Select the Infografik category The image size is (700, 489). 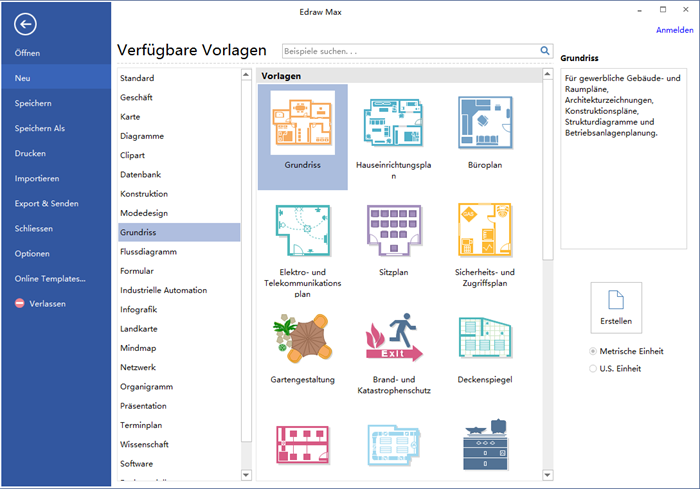179,309
